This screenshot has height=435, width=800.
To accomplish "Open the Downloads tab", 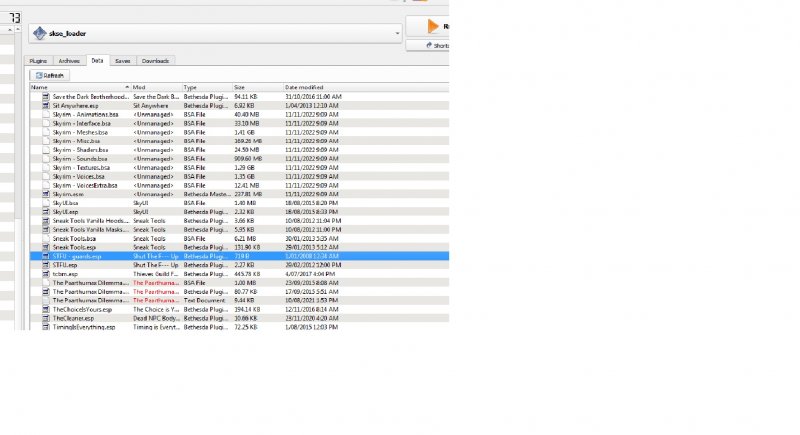I will tap(156, 61).
